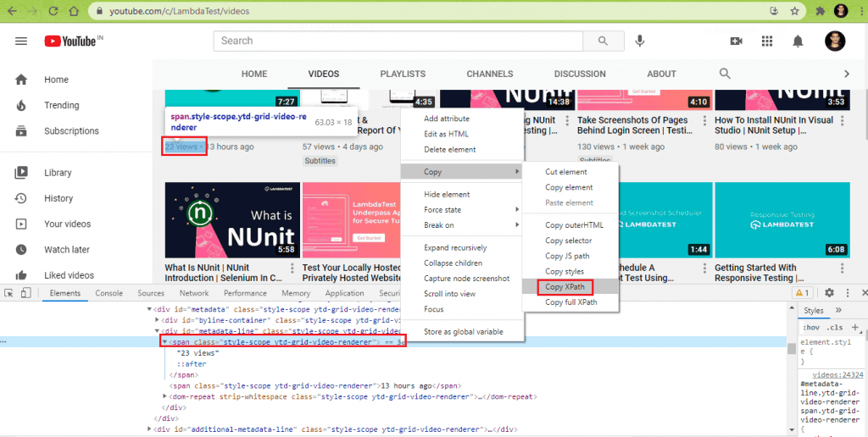Viewport: 868px width, 437px height.
Task: Expand the byline-container div node
Action: coord(157,320)
